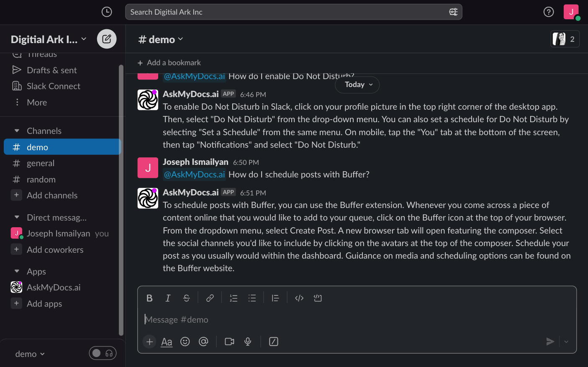Open the Today date jump dropdown

[357, 85]
